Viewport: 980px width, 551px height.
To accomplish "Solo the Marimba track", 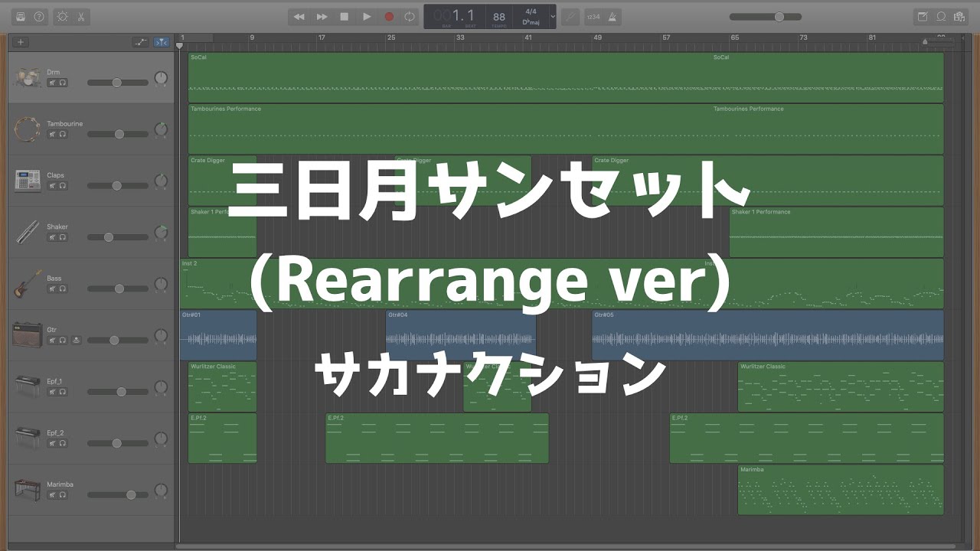I will [63, 494].
